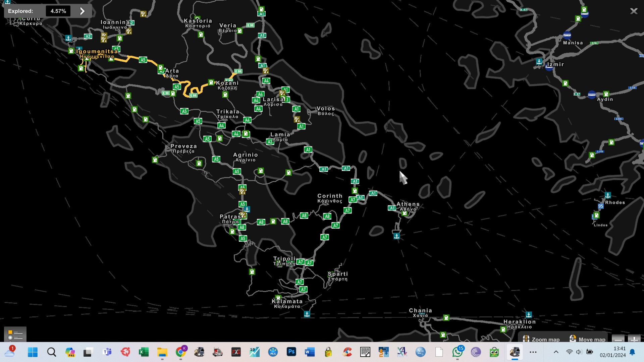
Task: Select the Heraklion port anchor icon
Action: pyautogui.click(x=529, y=315)
